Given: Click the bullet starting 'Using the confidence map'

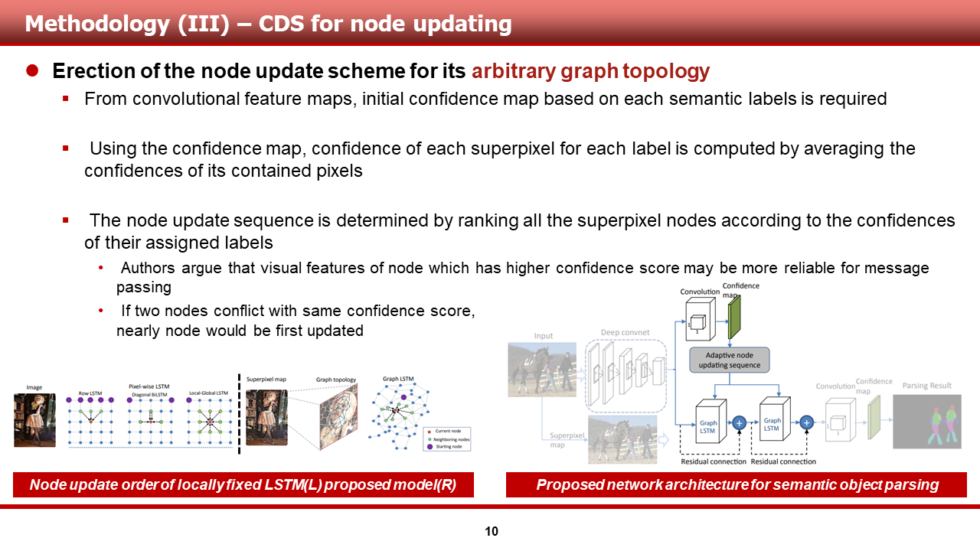Looking at the screenshot, I should click(500, 159).
